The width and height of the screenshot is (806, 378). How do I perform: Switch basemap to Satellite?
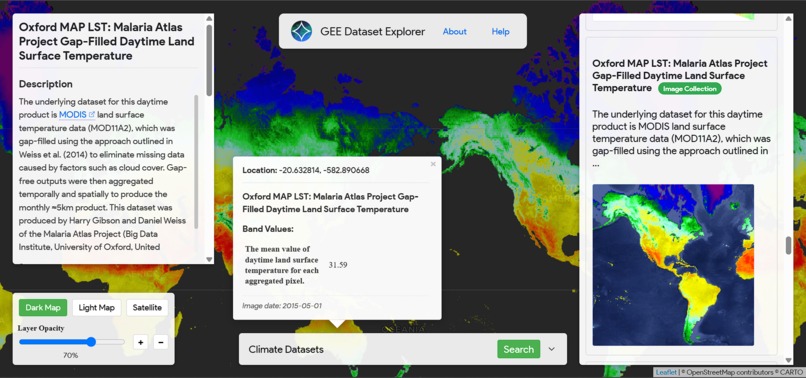point(147,308)
